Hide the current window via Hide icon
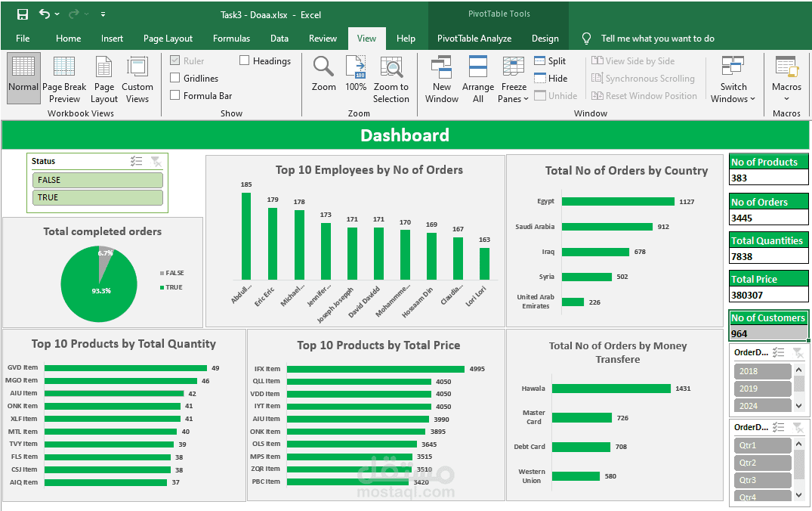This screenshot has width=812, height=511. pyautogui.click(x=539, y=78)
